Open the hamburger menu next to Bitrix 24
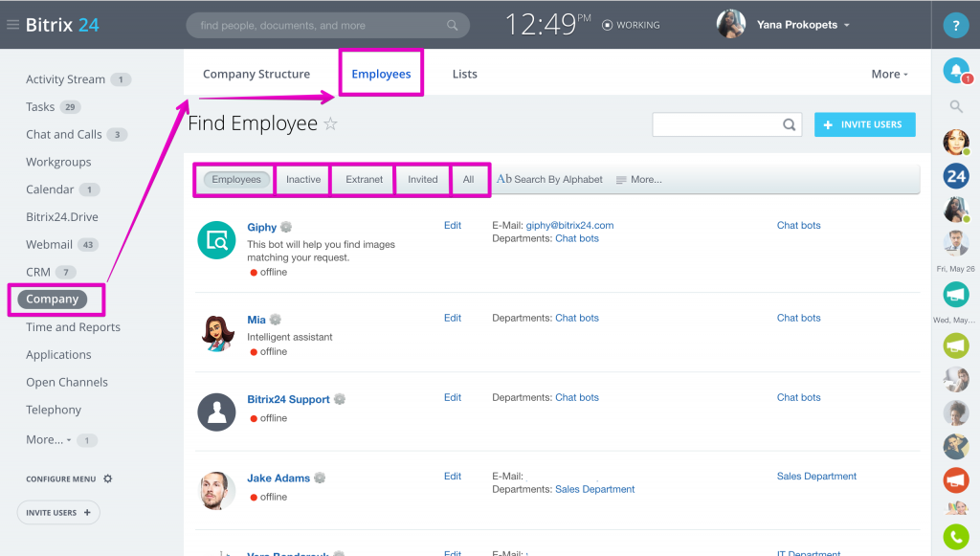The height and width of the screenshot is (556, 980). 12,25
